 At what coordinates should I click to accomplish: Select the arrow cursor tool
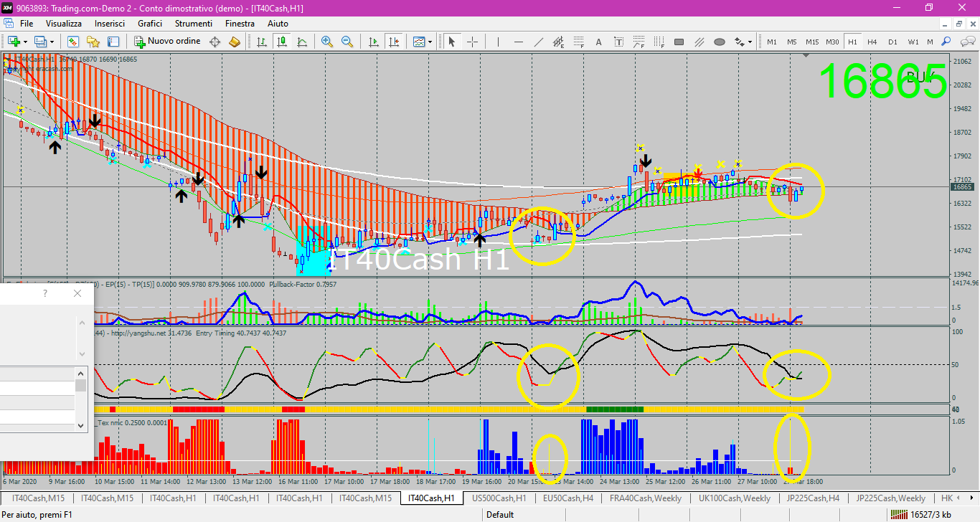tap(452, 42)
